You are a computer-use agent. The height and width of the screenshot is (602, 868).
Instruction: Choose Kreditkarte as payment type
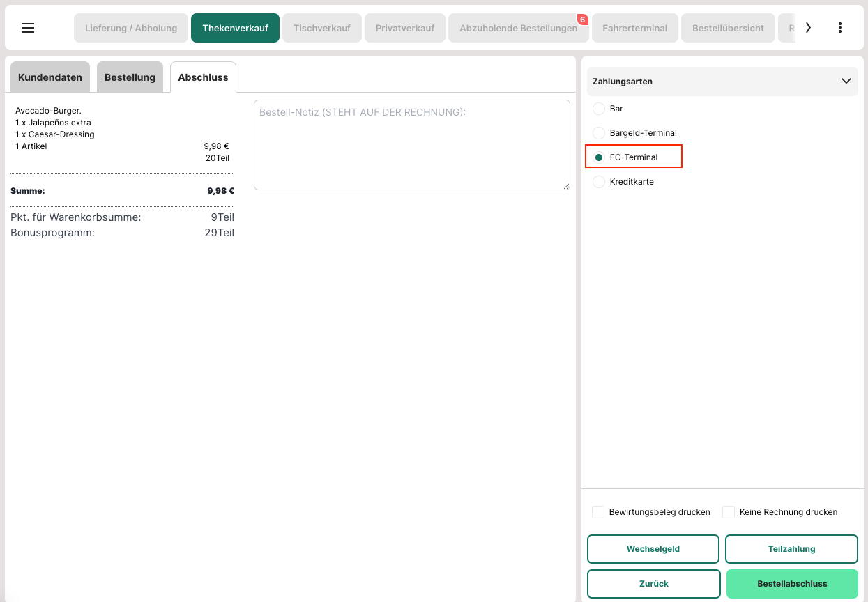coord(599,182)
